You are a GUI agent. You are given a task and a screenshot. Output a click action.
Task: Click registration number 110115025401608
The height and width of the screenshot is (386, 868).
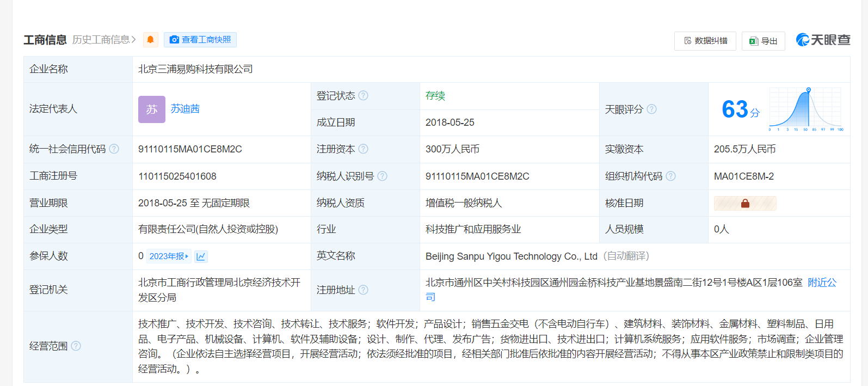pyautogui.click(x=177, y=176)
